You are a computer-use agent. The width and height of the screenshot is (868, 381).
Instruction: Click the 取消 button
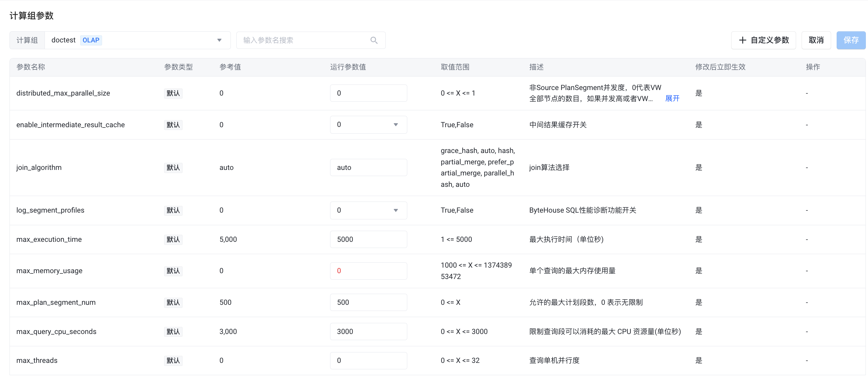(816, 40)
